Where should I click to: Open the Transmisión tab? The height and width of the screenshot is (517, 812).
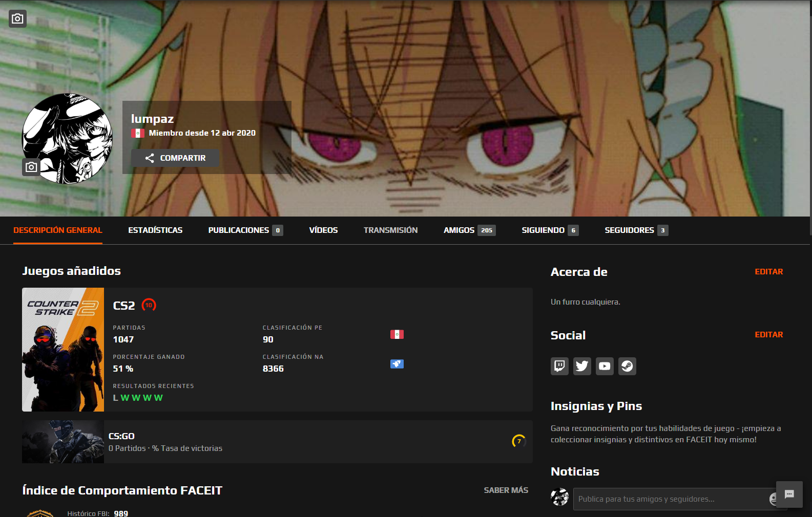391,230
